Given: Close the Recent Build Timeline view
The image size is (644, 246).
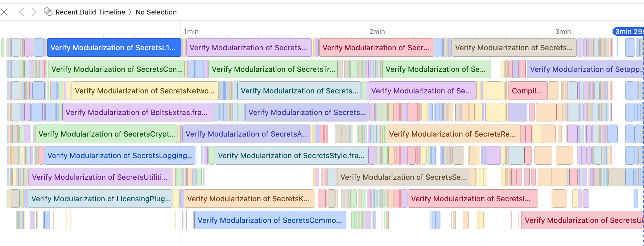Looking at the screenshot, I should click(4, 12).
